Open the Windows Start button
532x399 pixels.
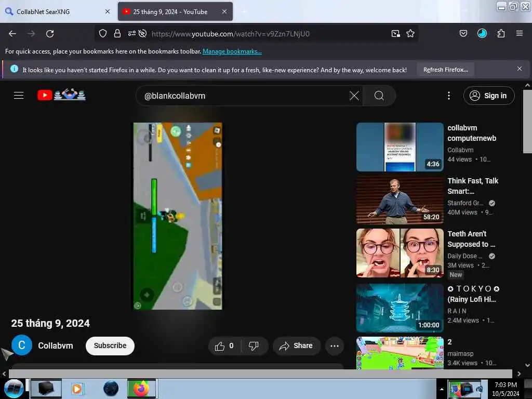tap(13, 389)
